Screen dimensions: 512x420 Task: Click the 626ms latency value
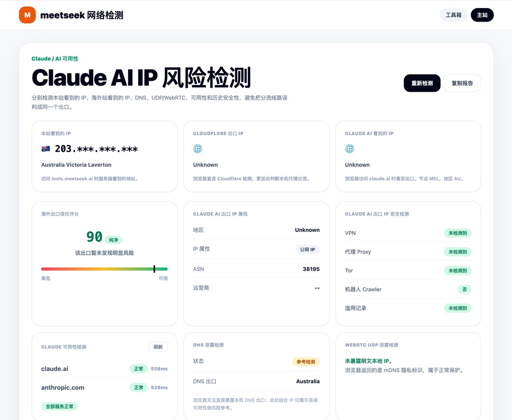point(159,388)
